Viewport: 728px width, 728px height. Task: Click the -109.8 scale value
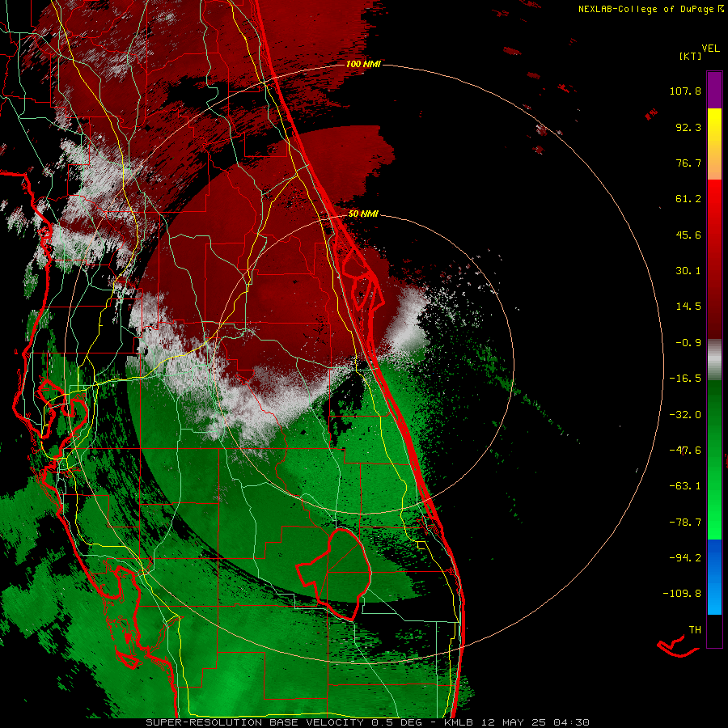pos(682,594)
